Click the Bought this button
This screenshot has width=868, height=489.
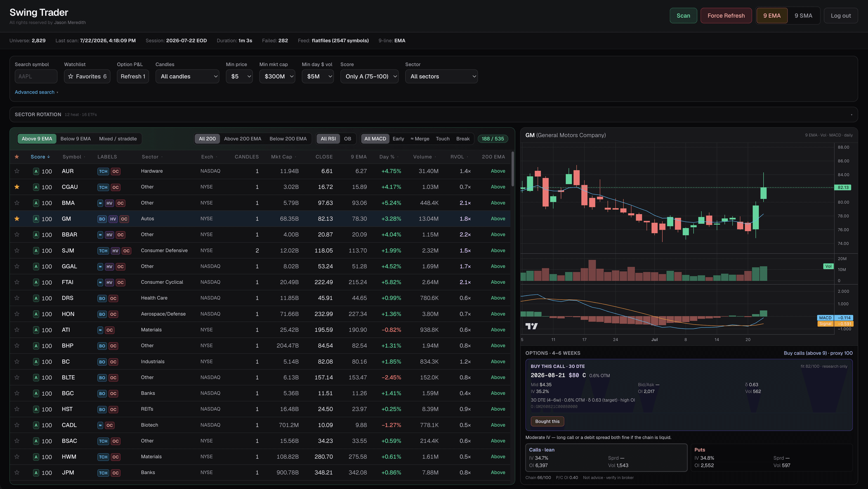pyautogui.click(x=547, y=421)
